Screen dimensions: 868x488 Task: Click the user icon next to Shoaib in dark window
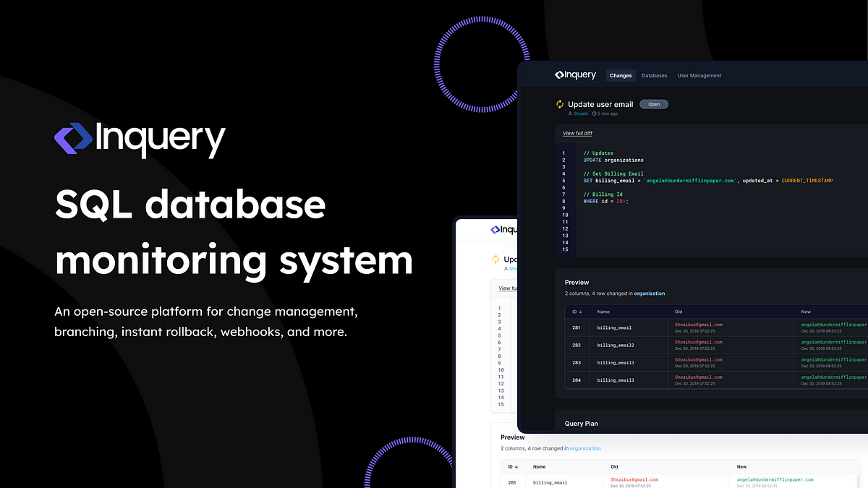pyautogui.click(x=570, y=114)
